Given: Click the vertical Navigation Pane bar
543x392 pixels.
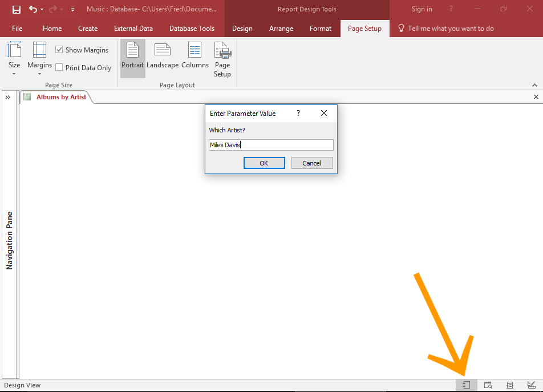Looking at the screenshot, I should pos(9,241).
